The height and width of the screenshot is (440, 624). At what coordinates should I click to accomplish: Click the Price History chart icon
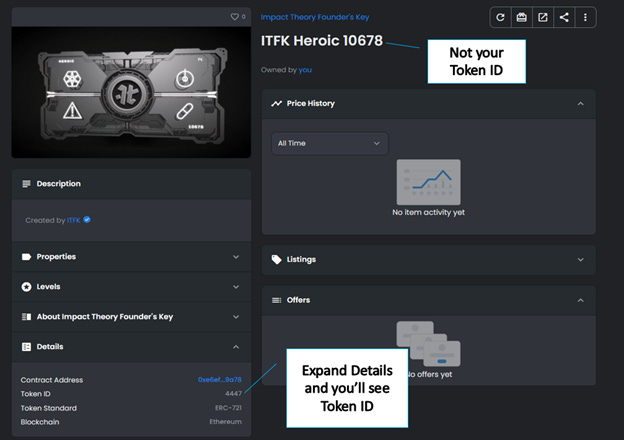point(276,103)
